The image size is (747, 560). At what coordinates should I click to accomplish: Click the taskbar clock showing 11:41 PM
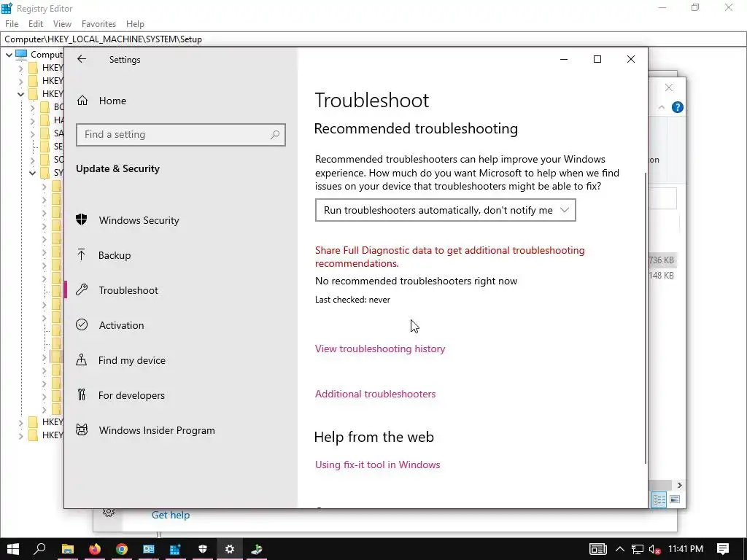coord(686,549)
